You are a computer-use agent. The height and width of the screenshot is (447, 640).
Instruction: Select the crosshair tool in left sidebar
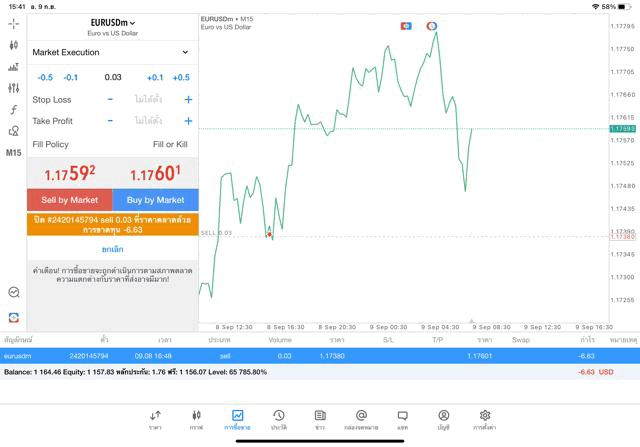tap(13, 23)
